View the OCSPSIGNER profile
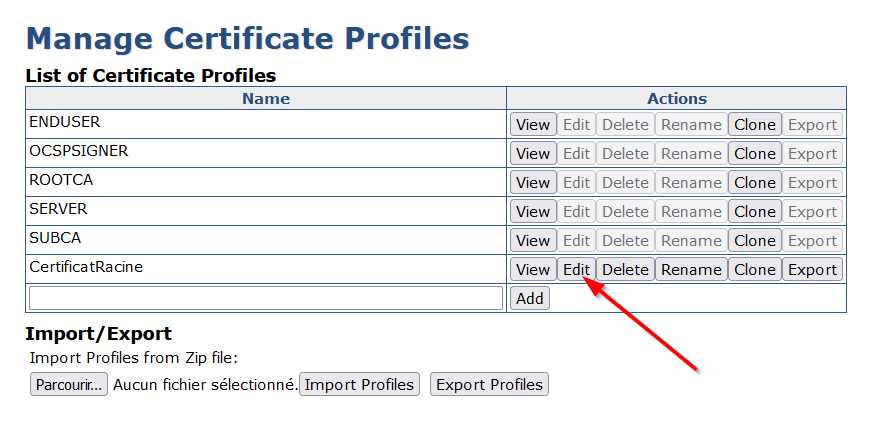886x433 pixels. point(533,154)
